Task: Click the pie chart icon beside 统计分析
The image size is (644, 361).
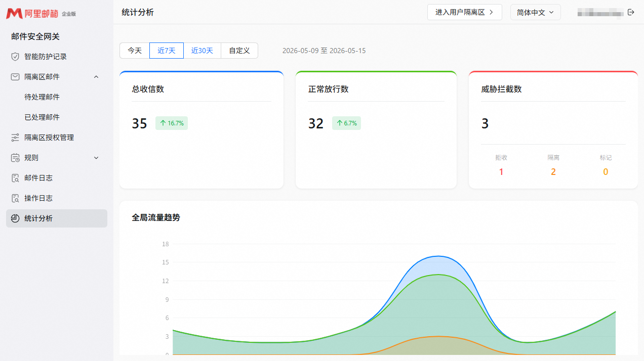Action: [x=15, y=218]
